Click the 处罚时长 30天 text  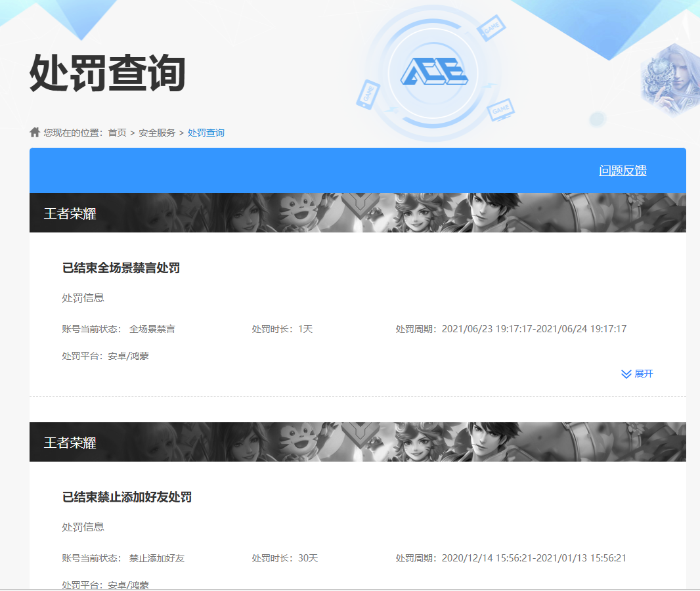point(285,558)
